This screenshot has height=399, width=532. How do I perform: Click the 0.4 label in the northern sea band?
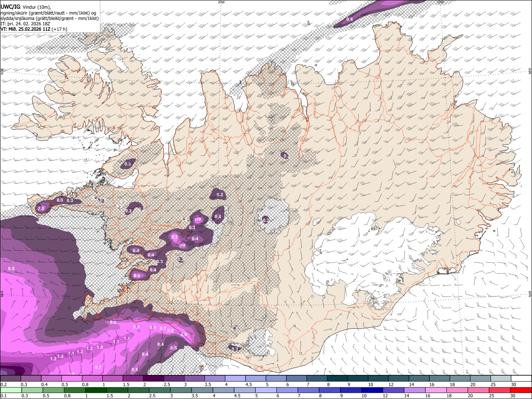tap(350, 19)
